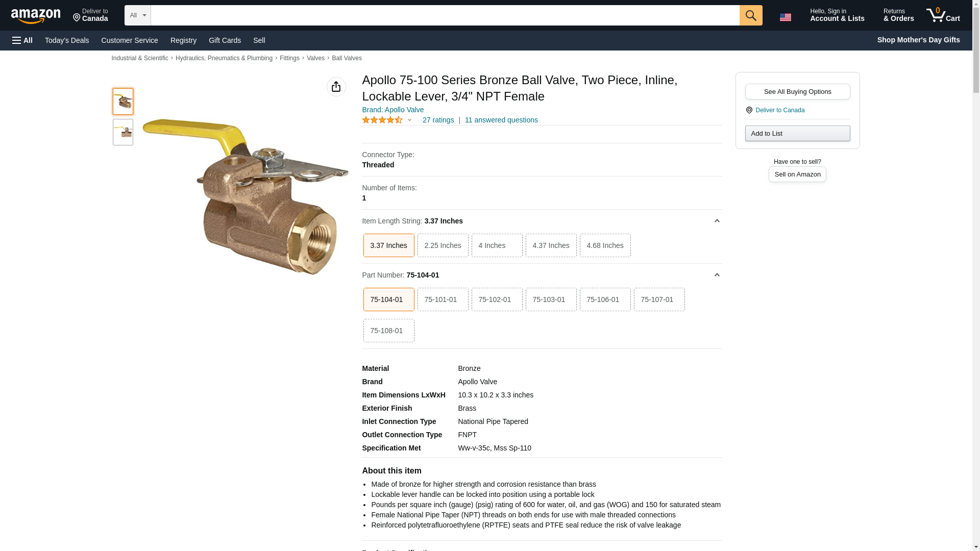
Task: Collapse the Part Number section
Action: 717,275
